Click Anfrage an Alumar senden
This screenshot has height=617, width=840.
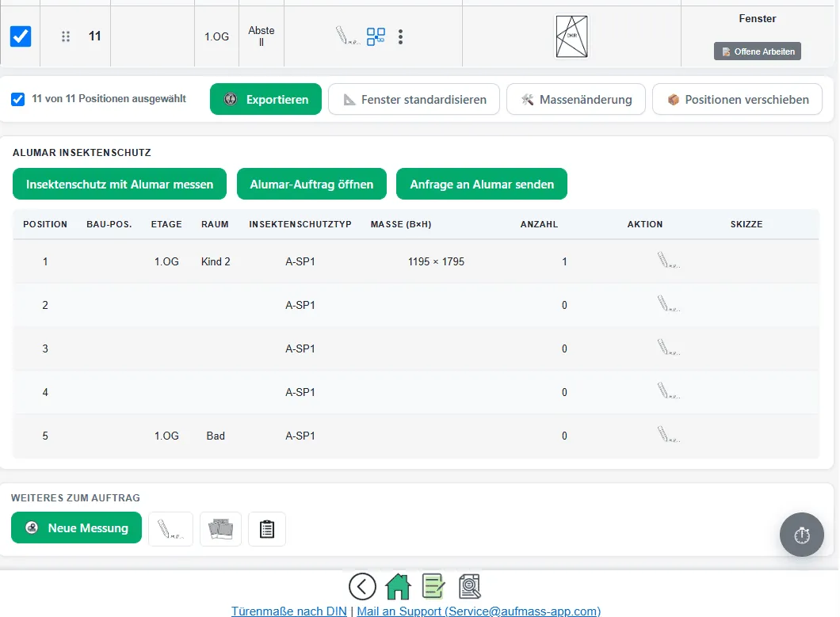pyautogui.click(x=482, y=184)
